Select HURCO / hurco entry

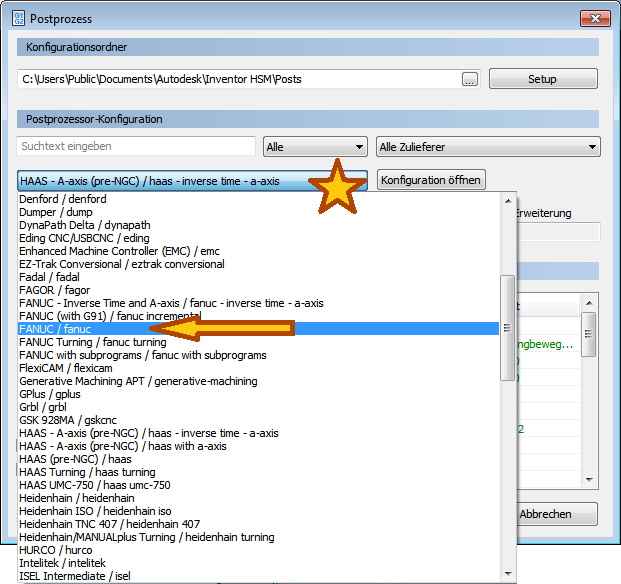(258, 550)
